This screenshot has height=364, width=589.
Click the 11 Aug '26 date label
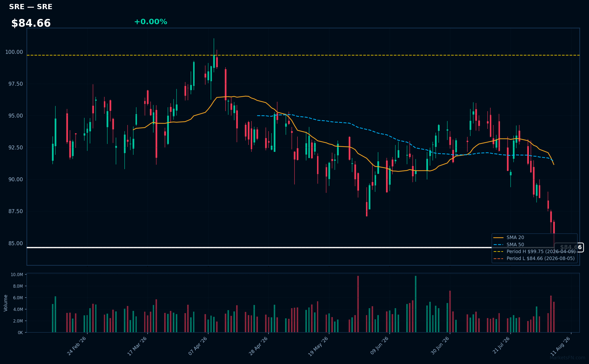click(560, 346)
